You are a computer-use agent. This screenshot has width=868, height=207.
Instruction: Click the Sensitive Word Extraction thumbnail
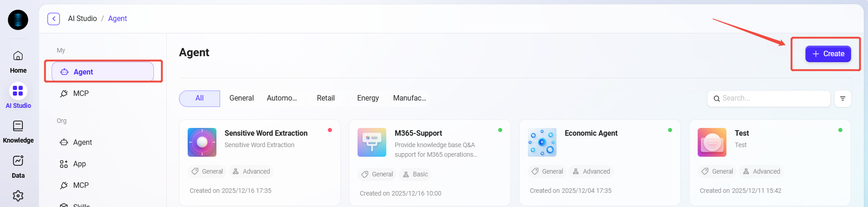point(202,142)
